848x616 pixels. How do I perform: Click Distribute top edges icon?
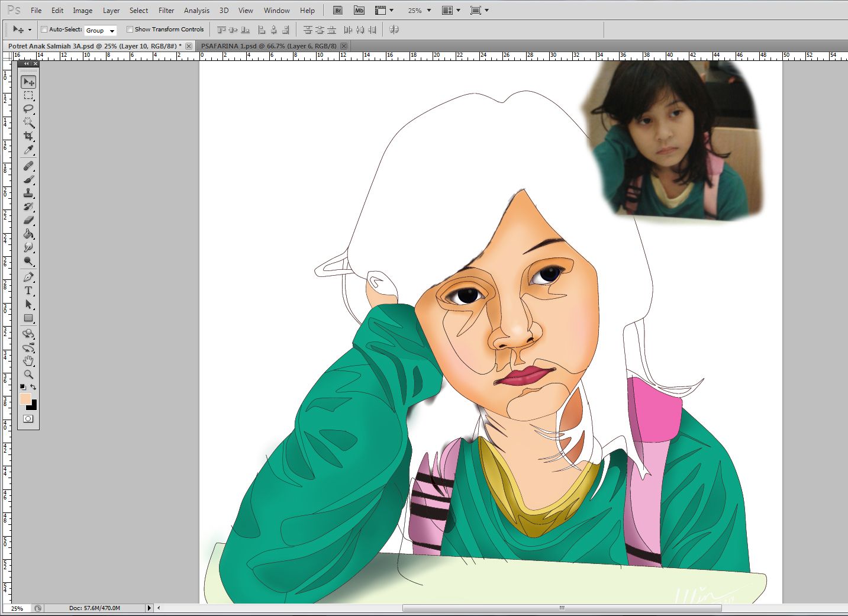308,30
